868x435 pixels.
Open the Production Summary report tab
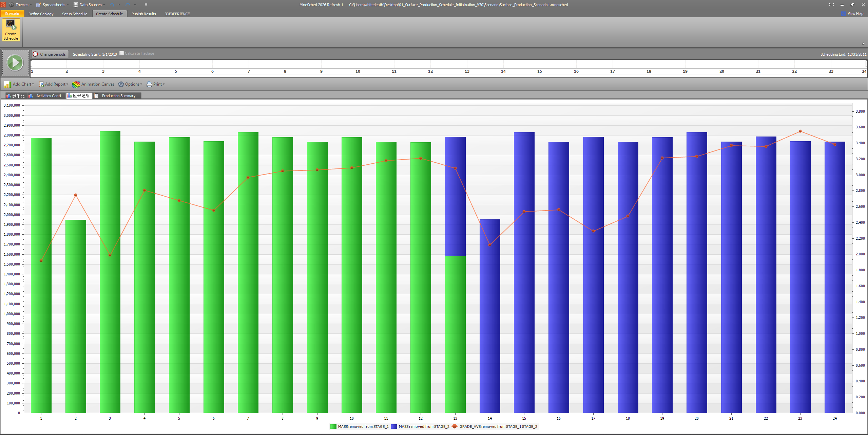click(x=117, y=96)
